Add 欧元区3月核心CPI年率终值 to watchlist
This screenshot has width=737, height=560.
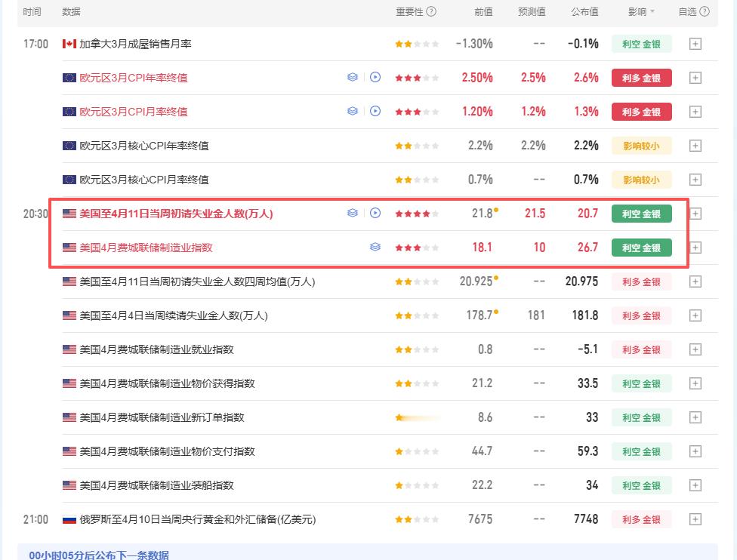[x=695, y=146]
